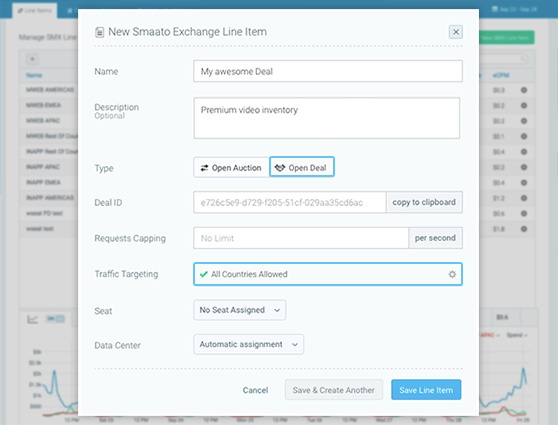Click the handshake icon on Open Deal
Viewport: 558px width, 425px height.
pos(280,168)
